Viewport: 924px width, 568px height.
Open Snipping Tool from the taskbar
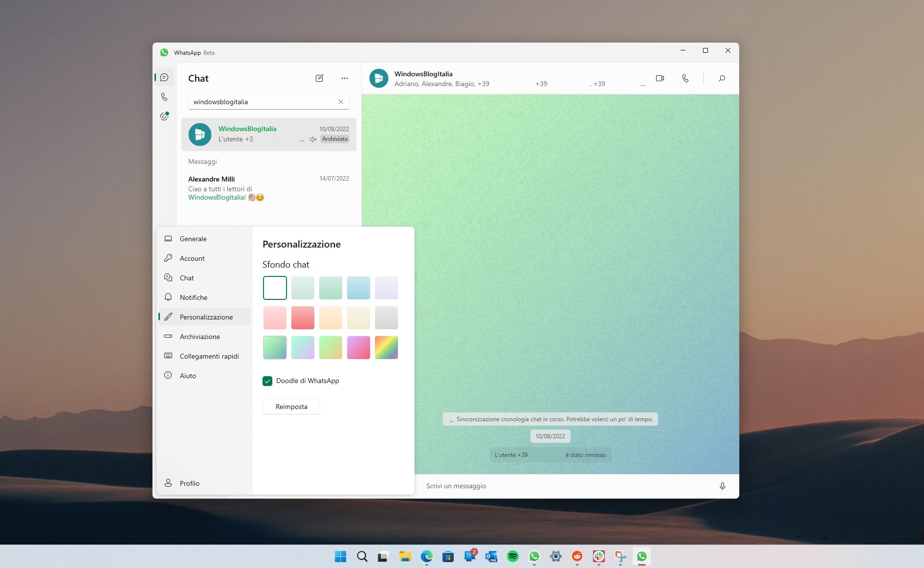tap(620, 556)
